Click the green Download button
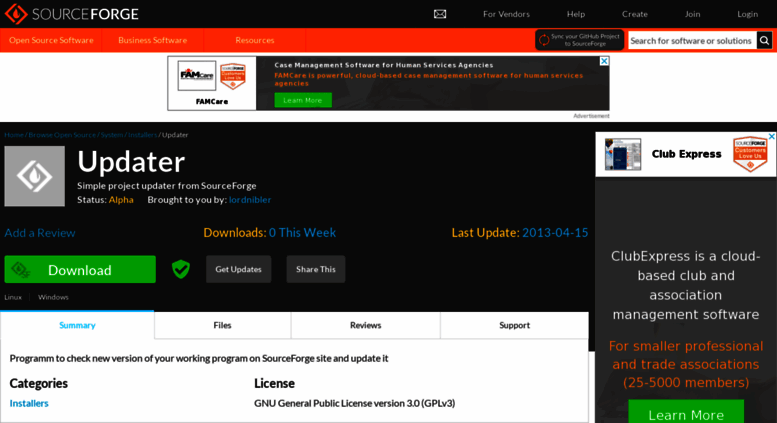The width and height of the screenshot is (777, 423). [x=80, y=269]
